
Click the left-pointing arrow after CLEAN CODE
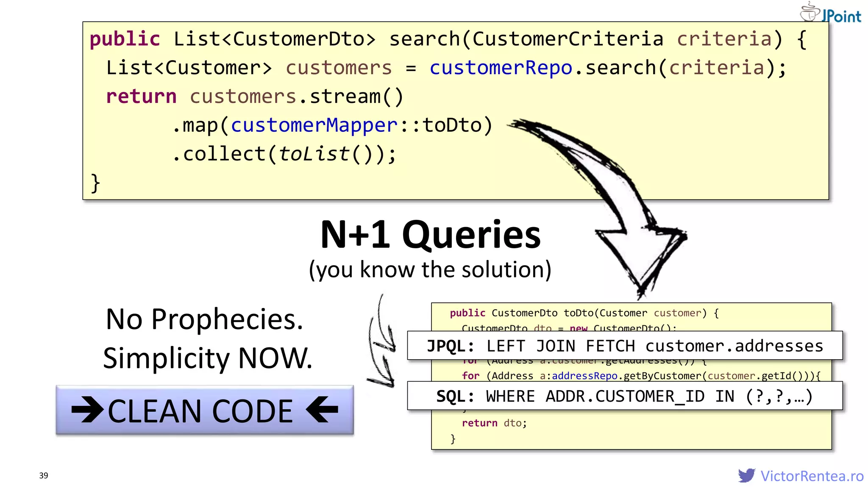coord(323,410)
